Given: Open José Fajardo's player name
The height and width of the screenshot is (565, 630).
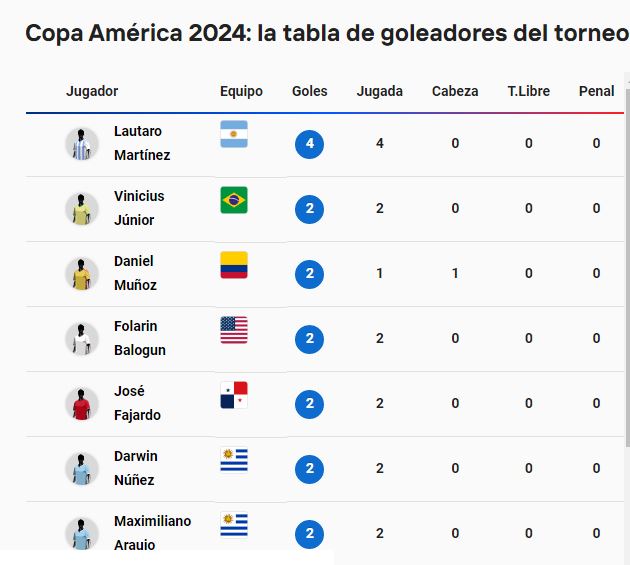Looking at the screenshot, I should 137,403.
